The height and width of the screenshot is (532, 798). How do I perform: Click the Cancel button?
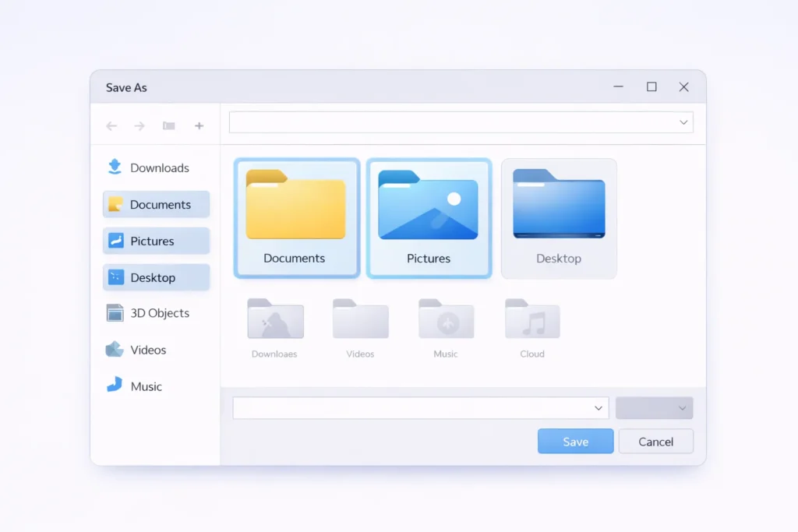(x=655, y=441)
